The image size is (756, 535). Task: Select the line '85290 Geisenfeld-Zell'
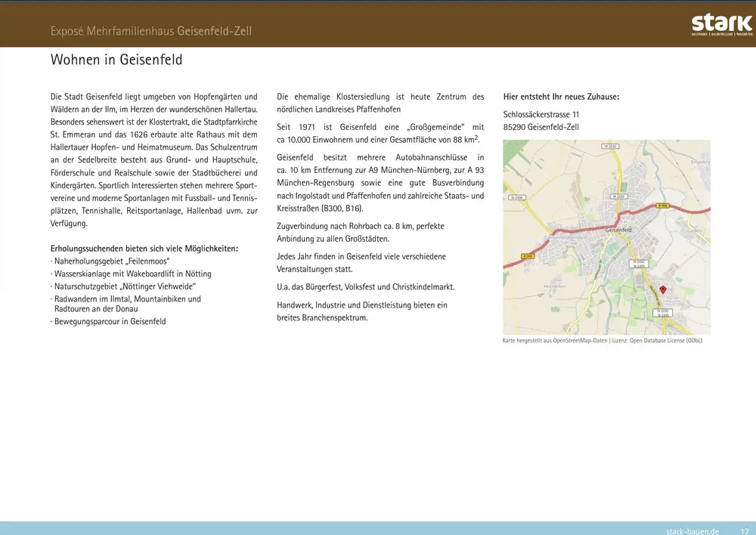pos(541,127)
